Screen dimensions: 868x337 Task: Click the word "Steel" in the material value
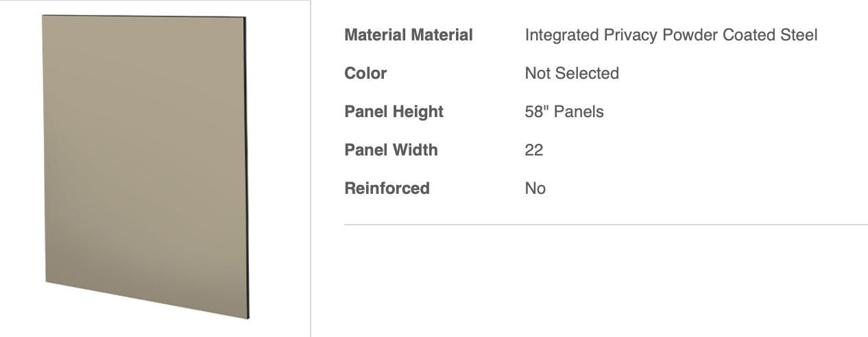pyautogui.click(x=797, y=35)
